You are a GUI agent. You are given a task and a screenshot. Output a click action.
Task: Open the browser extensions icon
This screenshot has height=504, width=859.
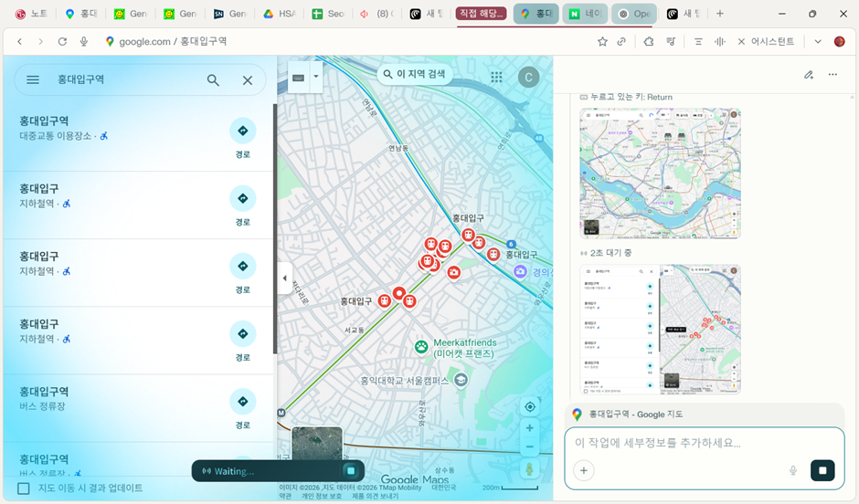[649, 42]
